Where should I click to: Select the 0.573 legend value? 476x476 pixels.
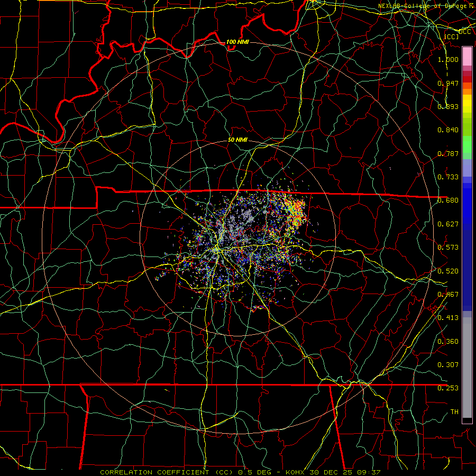[448, 248]
